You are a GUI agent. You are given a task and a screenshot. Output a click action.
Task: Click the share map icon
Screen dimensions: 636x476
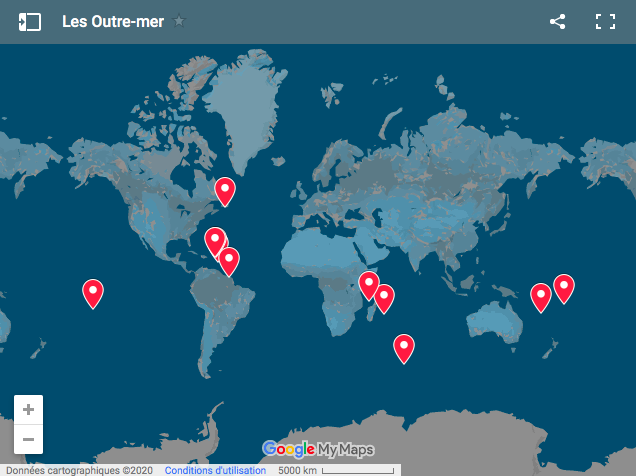click(x=558, y=22)
